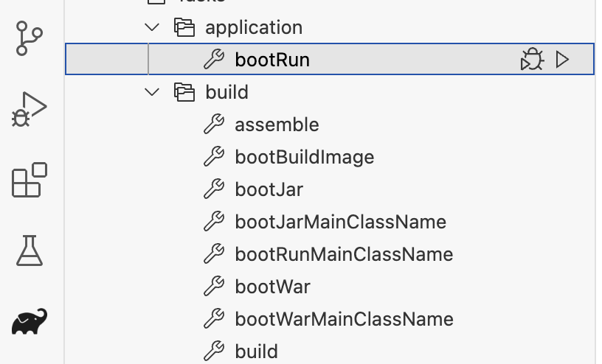The width and height of the screenshot is (602, 364).
Task: Click wrench icon beside bootRun
Action: pos(214,60)
